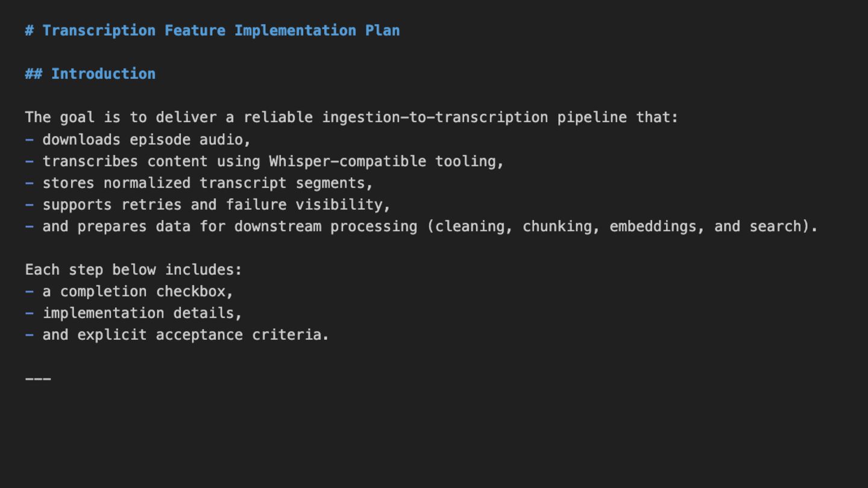This screenshot has width=868, height=488.
Task: Click the horizontal rule dashes at bottom
Action: (38, 379)
